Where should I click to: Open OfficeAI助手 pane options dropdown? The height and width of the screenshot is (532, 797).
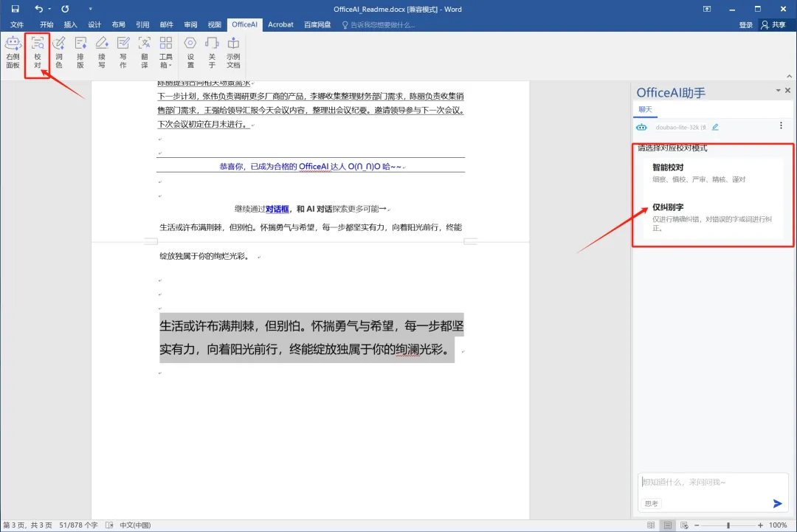(779, 91)
